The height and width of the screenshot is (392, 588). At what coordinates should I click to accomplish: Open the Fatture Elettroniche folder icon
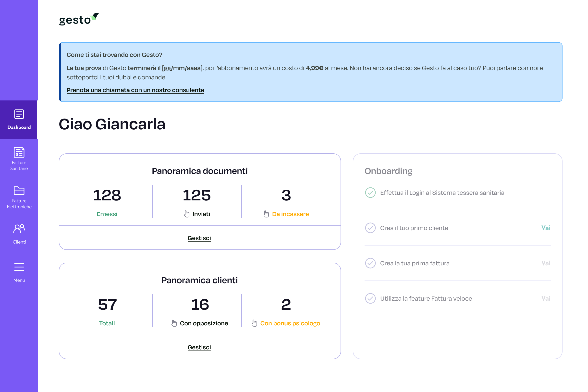pyautogui.click(x=19, y=191)
